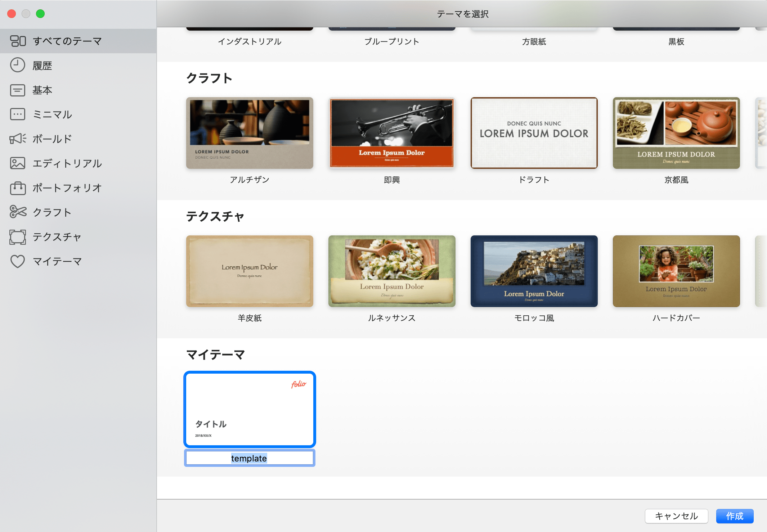
Task: Select the 基本 category label
Action: (x=42, y=90)
